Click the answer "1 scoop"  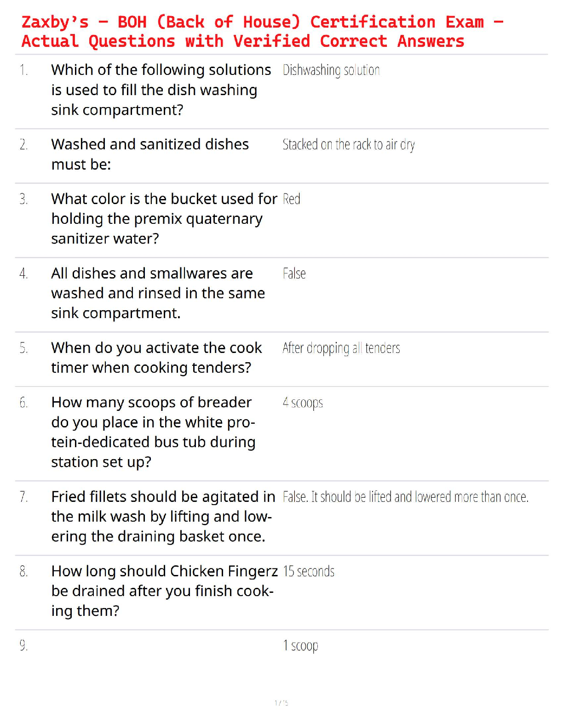click(300, 646)
